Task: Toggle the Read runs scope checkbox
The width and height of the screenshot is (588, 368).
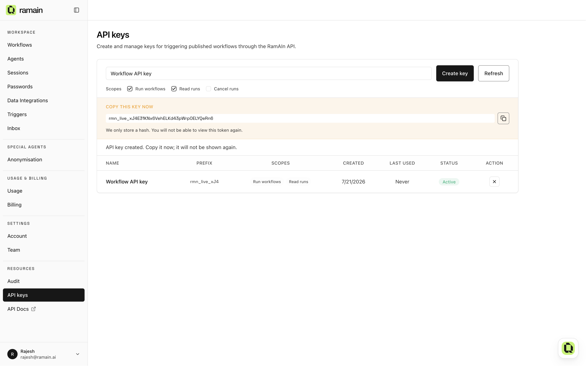Action: [x=174, y=89]
